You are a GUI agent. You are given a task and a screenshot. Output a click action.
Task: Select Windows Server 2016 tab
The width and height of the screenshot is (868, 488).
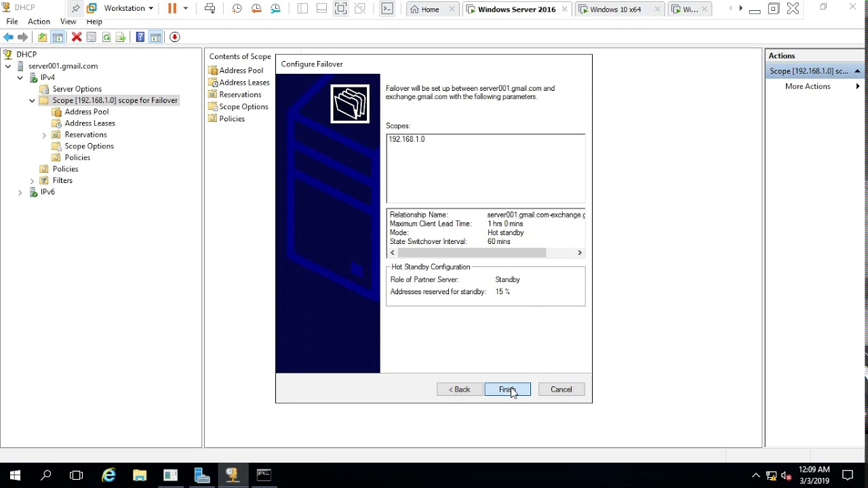pyautogui.click(x=517, y=9)
